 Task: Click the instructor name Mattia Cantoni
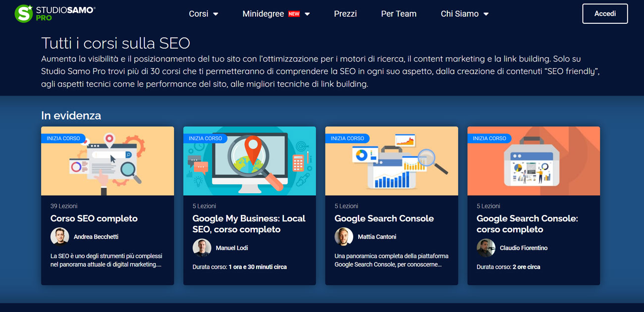point(377,237)
